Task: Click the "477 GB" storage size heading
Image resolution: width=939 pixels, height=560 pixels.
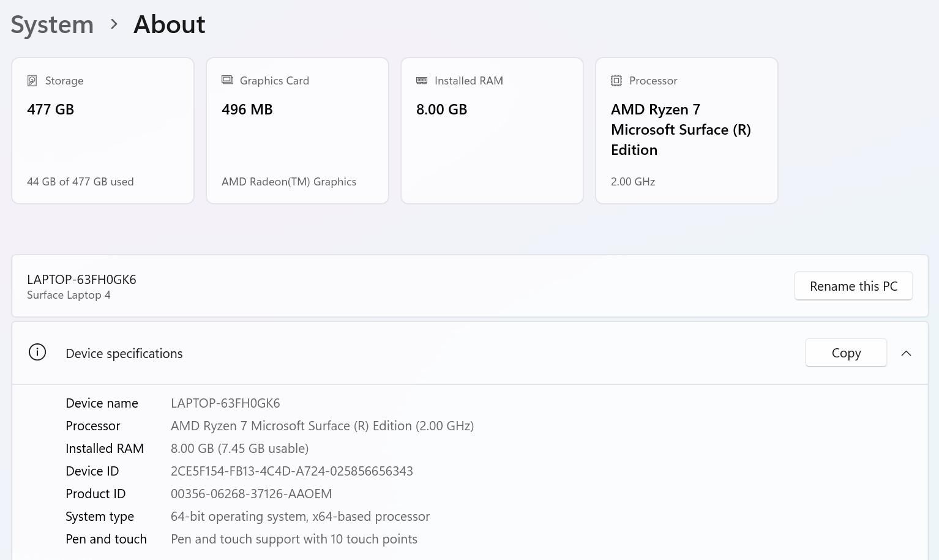Action: 50,110
